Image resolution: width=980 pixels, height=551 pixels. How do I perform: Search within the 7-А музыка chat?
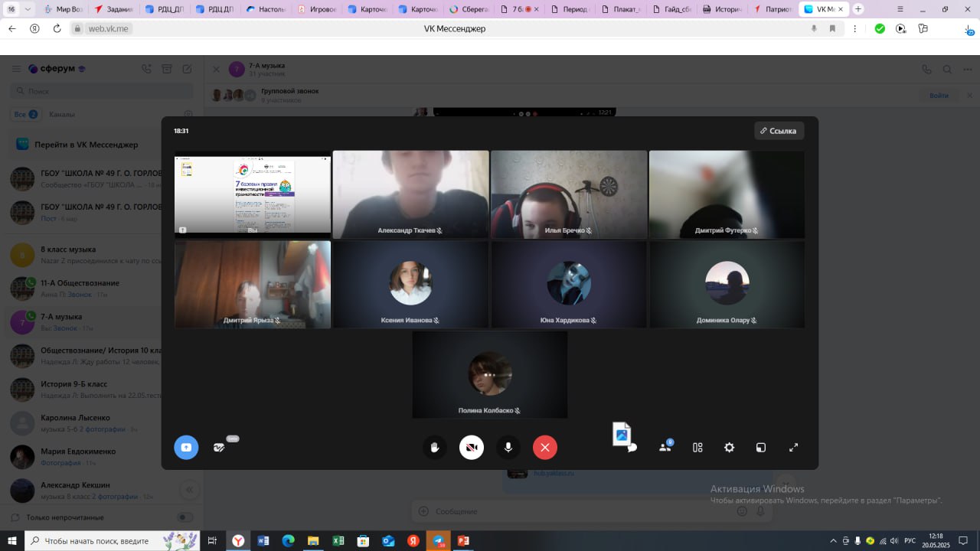point(947,69)
